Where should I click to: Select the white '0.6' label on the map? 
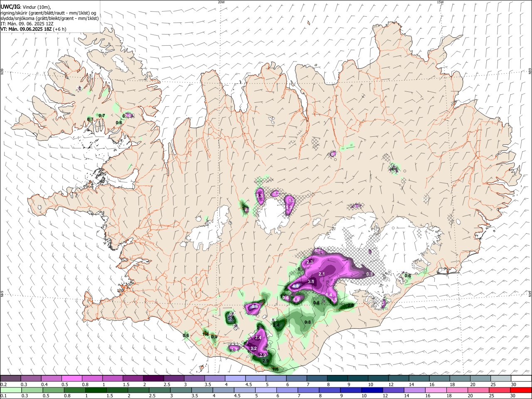coord(286,298)
